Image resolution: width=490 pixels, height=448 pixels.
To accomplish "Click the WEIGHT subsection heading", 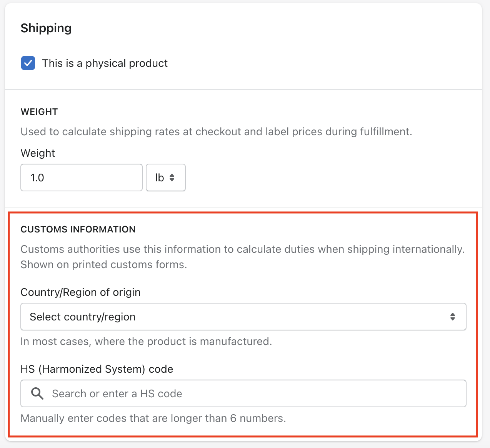I will click(39, 112).
